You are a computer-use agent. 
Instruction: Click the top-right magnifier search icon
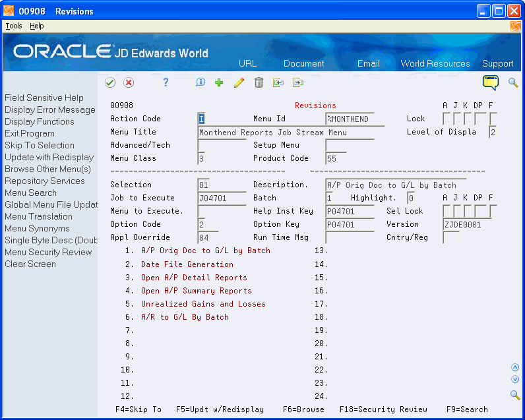pos(513,82)
